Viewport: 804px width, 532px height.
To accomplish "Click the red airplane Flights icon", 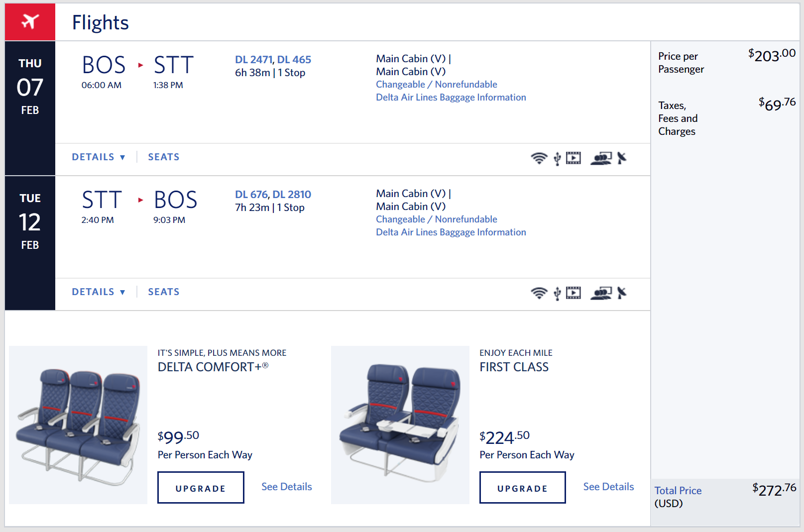I will click(30, 22).
